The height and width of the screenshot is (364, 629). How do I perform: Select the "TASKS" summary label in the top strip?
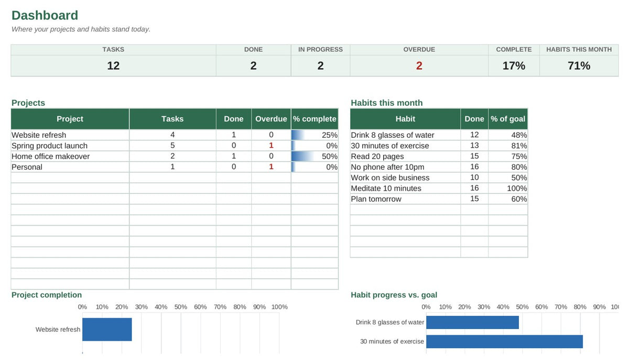[x=113, y=49]
